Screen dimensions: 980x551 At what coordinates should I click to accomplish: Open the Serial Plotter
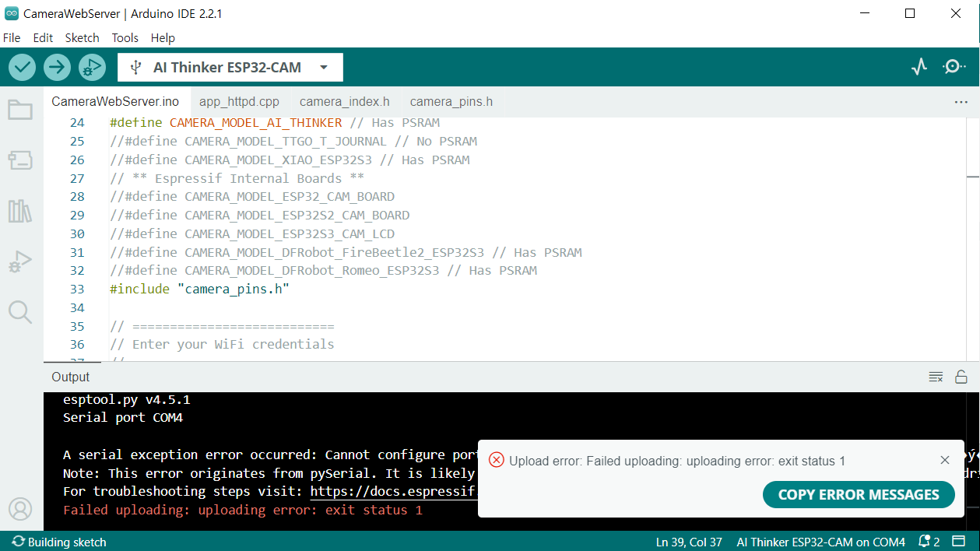coord(919,67)
